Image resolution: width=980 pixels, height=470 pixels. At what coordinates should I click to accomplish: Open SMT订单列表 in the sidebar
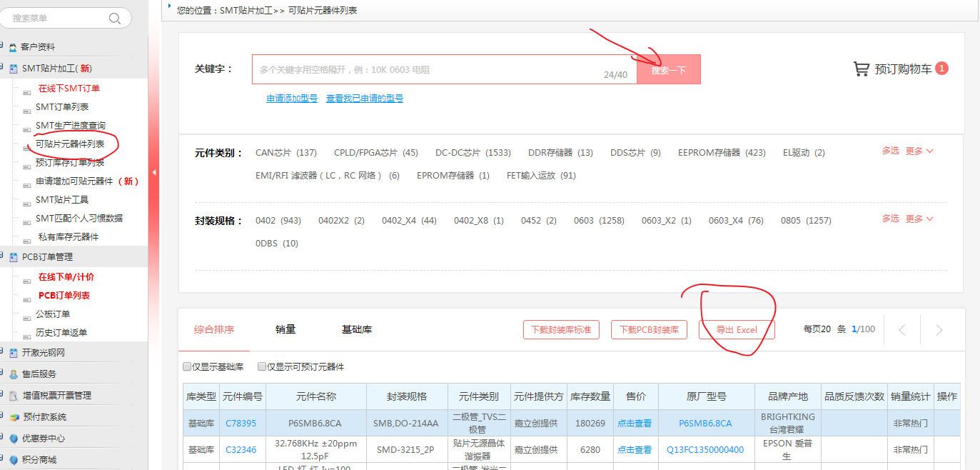[x=62, y=107]
